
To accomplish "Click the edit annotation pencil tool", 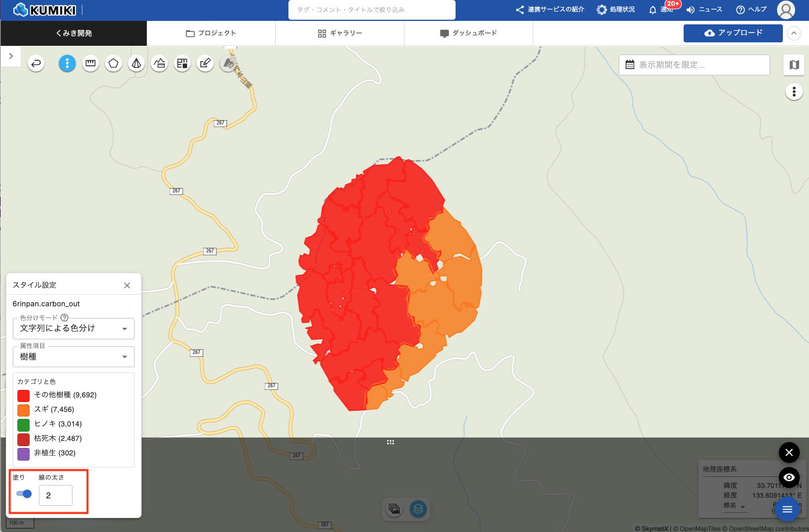I will (205, 63).
